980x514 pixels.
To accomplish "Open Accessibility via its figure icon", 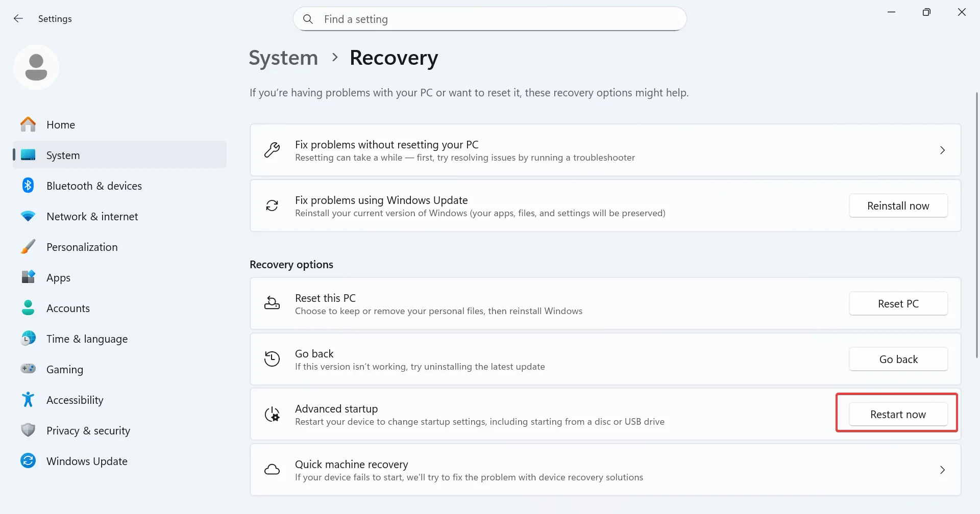I will tap(28, 400).
